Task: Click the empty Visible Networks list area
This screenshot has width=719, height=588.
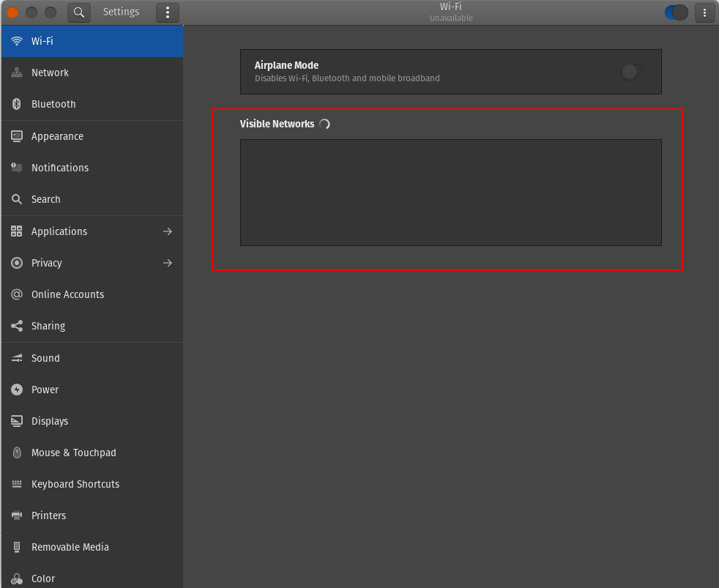Action: pos(450,192)
